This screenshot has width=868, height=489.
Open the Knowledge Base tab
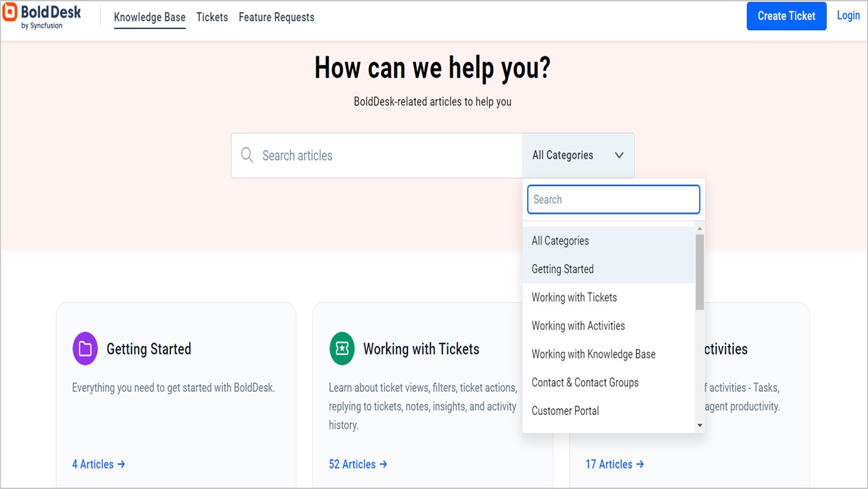[150, 18]
